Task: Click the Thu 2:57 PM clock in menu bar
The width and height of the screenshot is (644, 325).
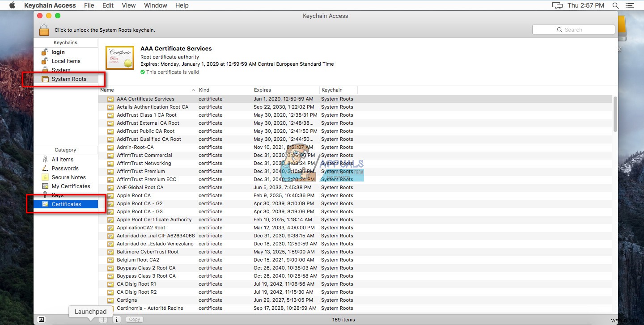Action: pyautogui.click(x=586, y=5)
